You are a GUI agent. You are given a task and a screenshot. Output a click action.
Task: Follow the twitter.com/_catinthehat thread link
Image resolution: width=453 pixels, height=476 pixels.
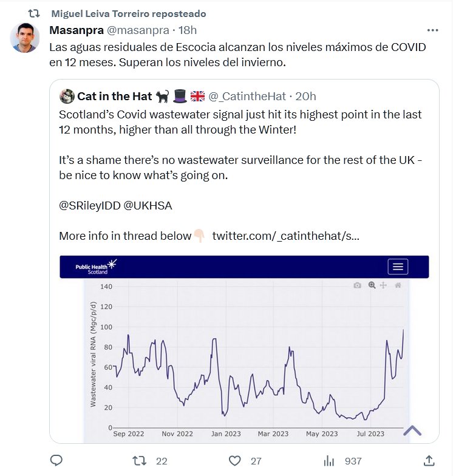coord(285,236)
